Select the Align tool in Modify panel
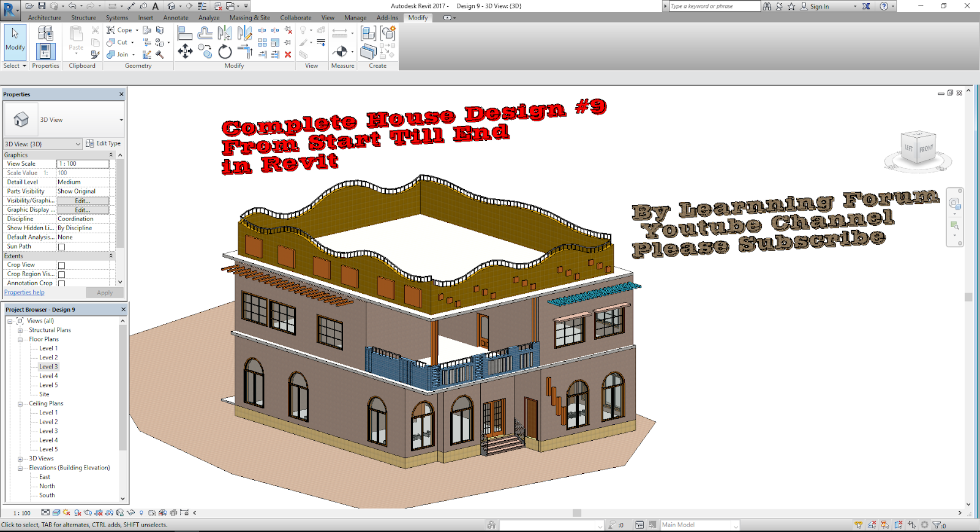 [185, 32]
